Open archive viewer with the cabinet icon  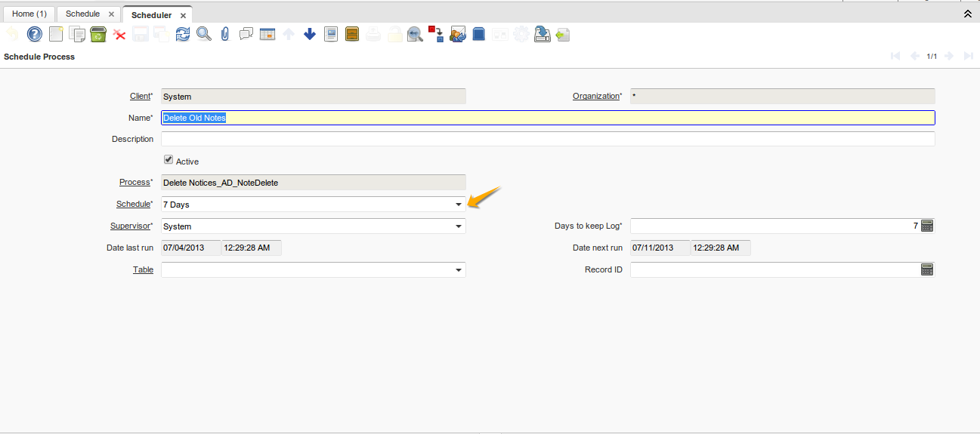[352, 34]
